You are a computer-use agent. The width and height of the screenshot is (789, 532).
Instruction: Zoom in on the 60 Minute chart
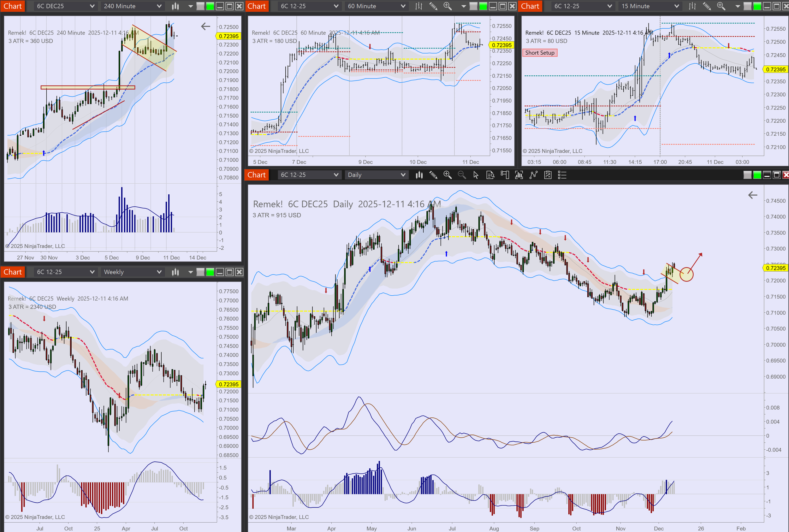tap(447, 6)
